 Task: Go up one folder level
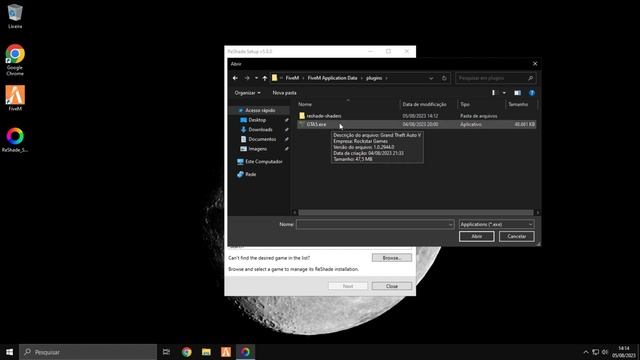264,78
